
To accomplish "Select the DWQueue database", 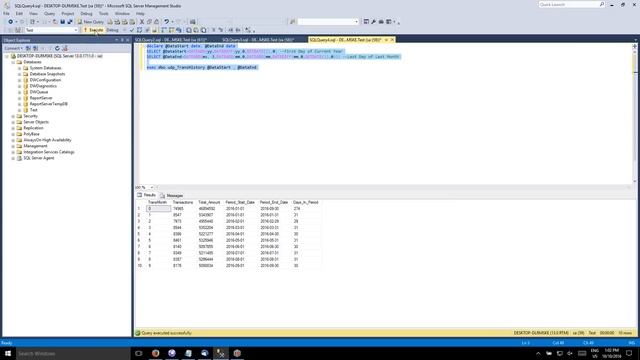I will pos(39,92).
